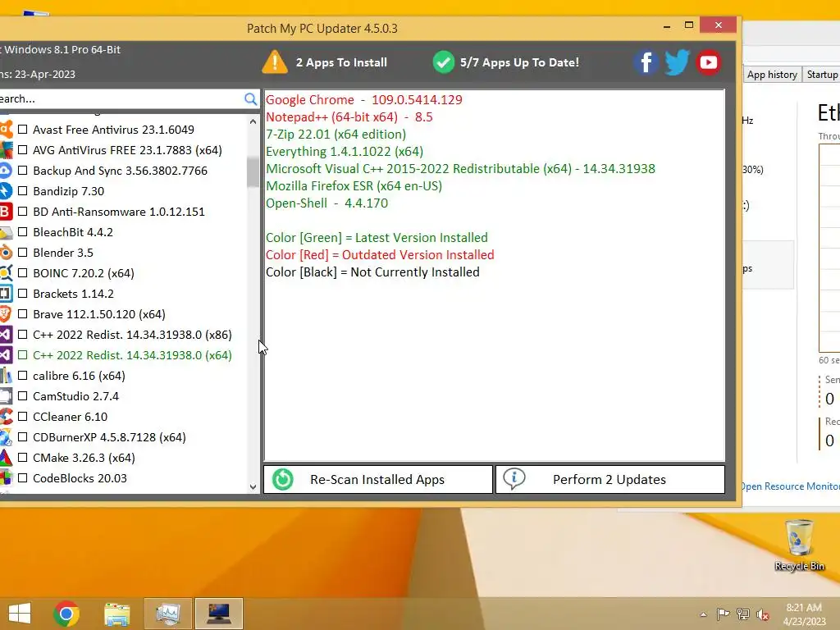Screen dimensions: 840x630
Task: Check the Avast Free Antivirus checkbox
Action: point(22,129)
